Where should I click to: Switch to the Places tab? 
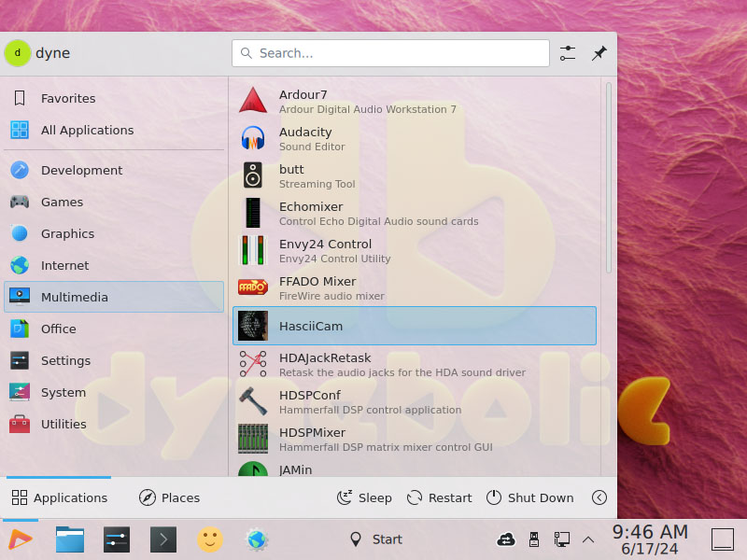[x=169, y=497]
